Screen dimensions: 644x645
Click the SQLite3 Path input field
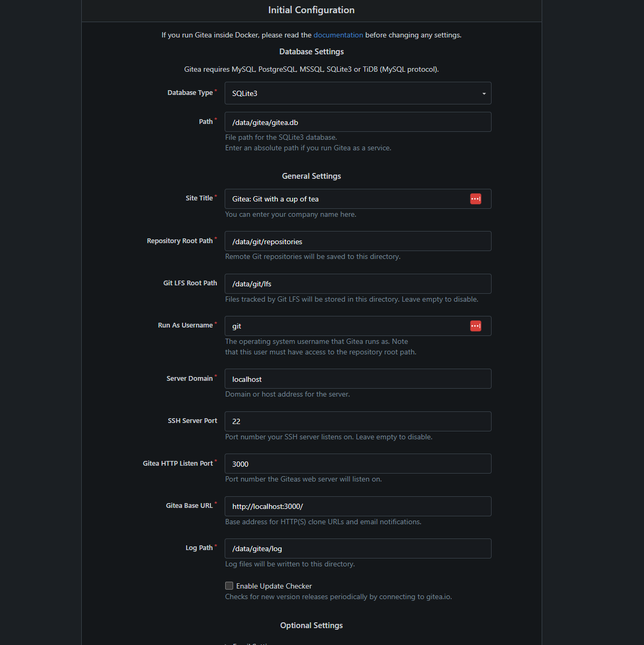(358, 122)
